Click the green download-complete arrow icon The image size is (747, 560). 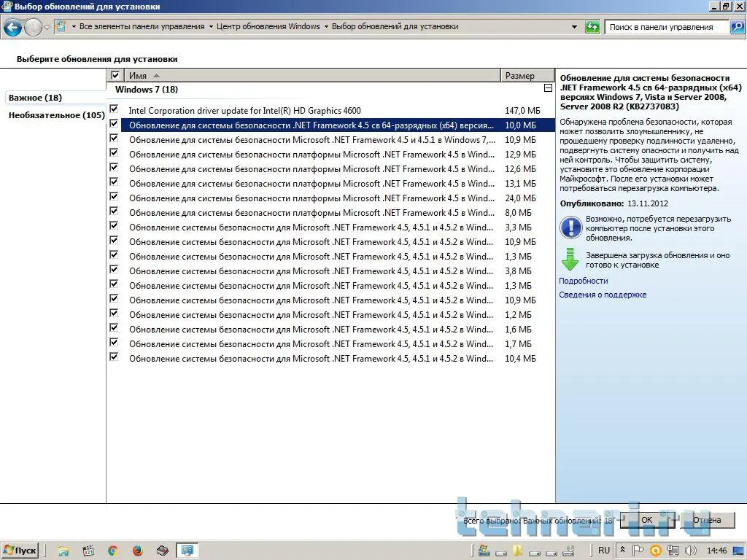coord(570,260)
